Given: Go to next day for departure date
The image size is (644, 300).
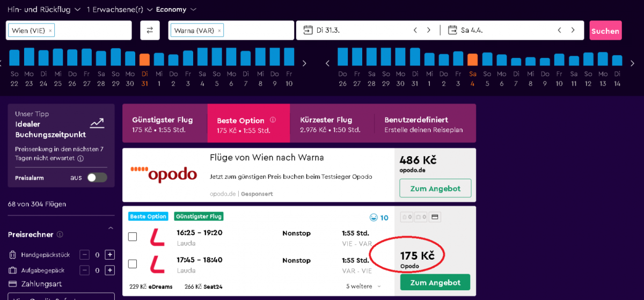Looking at the screenshot, I should click(x=428, y=31).
